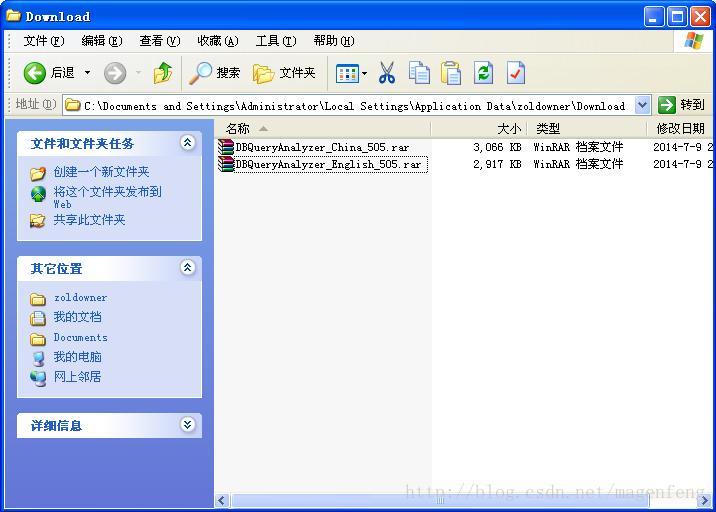
Task: Select DBQueryAnalyzer_English_505.rar file name
Action: pyautogui.click(x=328, y=164)
